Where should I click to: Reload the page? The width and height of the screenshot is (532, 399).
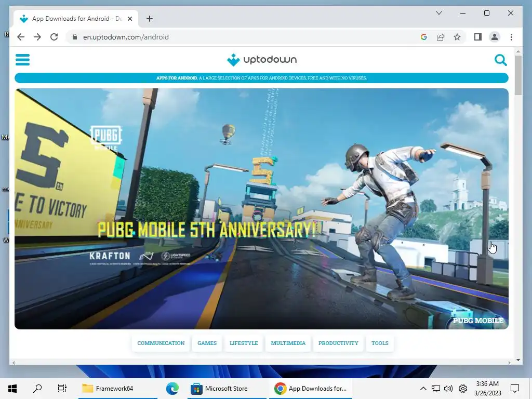[x=54, y=37]
